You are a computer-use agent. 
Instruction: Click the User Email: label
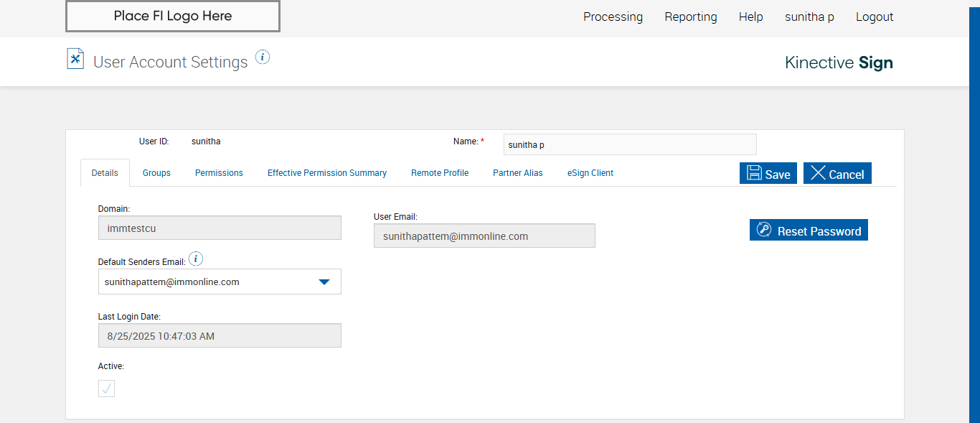(x=395, y=216)
